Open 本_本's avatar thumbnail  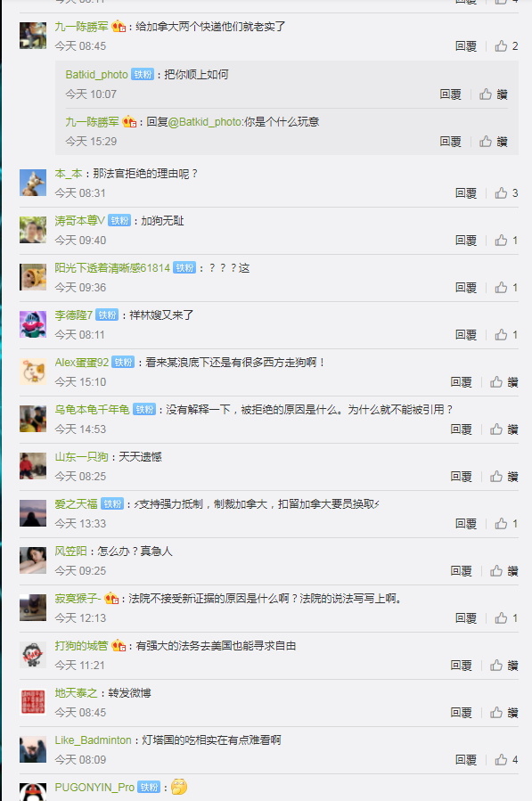coord(33,183)
